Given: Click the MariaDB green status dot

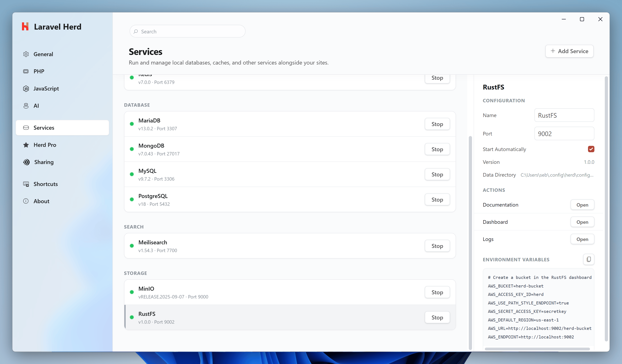Looking at the screenshot, I should pyautogui.click(x=132, y=124).
